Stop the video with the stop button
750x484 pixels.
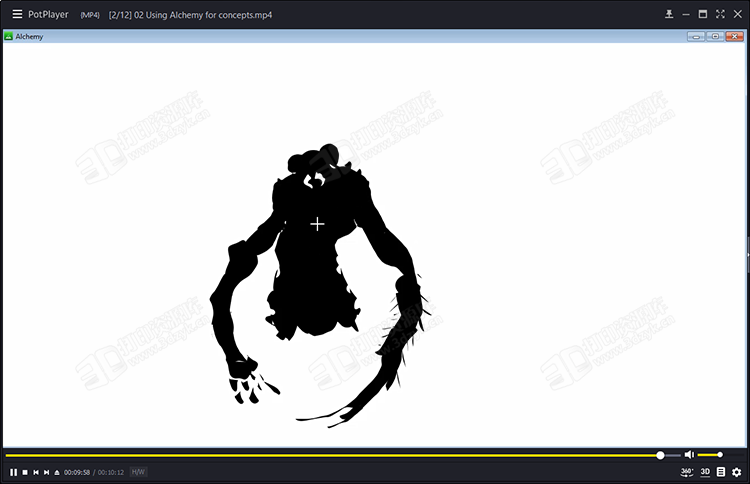click(25, 472)
